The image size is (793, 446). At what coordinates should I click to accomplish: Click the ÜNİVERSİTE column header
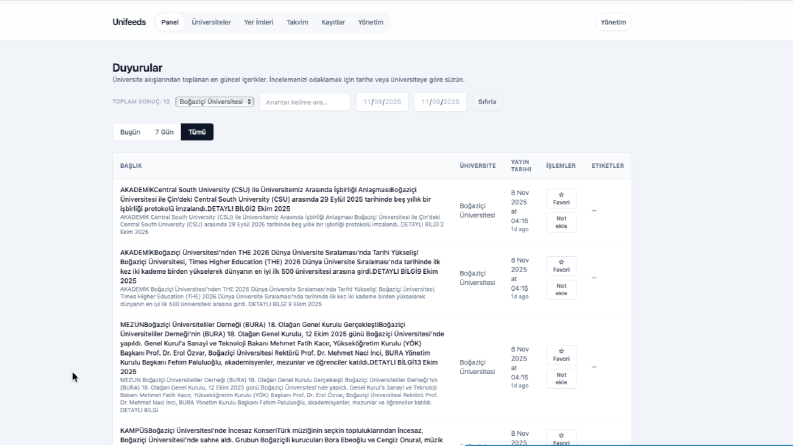477,166
